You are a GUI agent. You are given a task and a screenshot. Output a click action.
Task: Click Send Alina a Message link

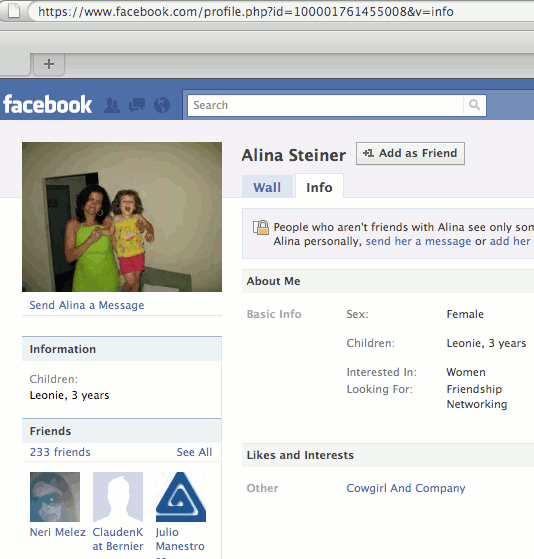[x=87, y=305]
